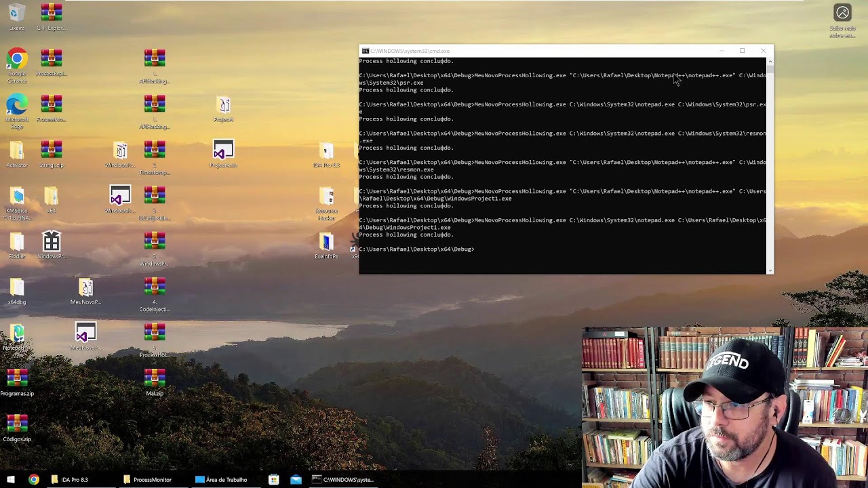Open the Fiddler folder

[x=17, y=242]
